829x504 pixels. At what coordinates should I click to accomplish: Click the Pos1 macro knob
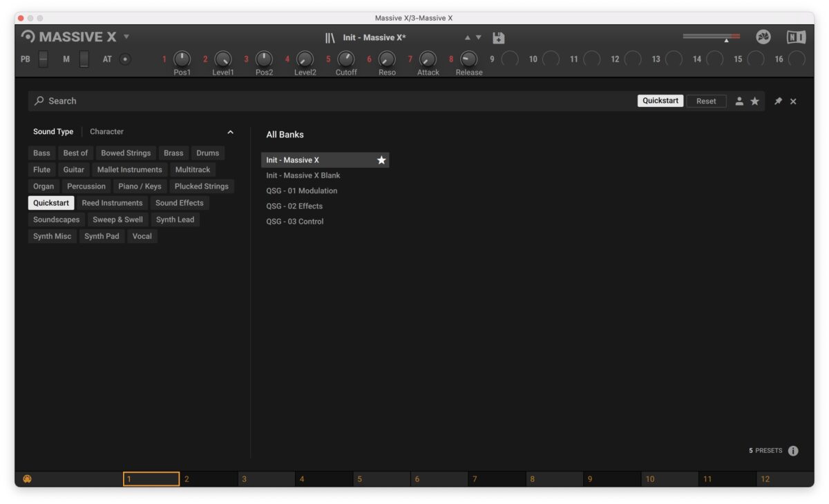tap(182, 59)
